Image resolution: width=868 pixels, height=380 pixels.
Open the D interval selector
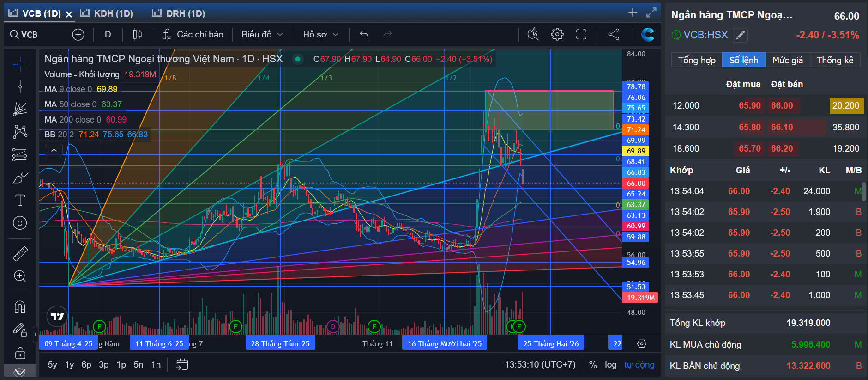pyautogui.click(x=108, y=35)
